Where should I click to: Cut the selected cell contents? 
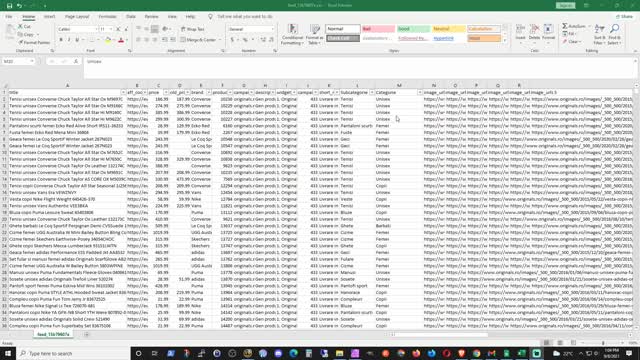click(24, 26)
